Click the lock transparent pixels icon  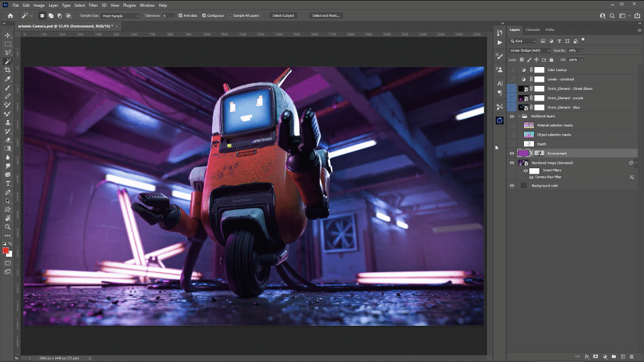point(521,60)
